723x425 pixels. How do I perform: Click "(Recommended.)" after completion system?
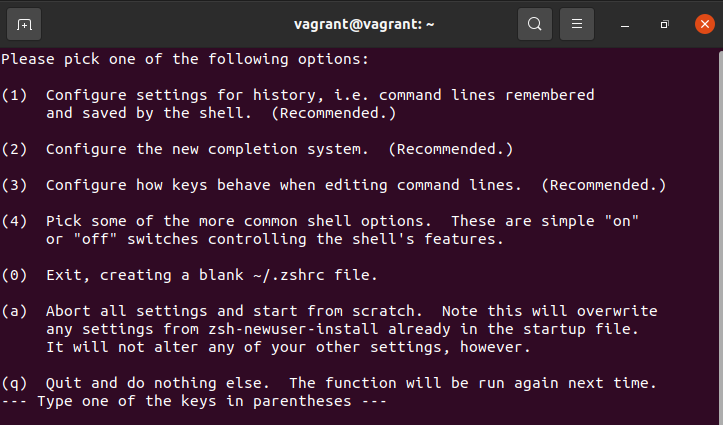click(451, 149)
